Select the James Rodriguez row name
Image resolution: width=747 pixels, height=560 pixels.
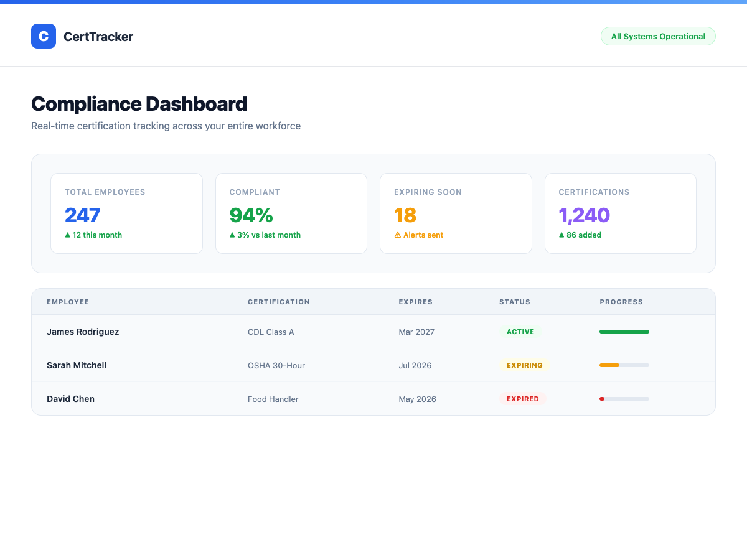[x=83, y=332]
